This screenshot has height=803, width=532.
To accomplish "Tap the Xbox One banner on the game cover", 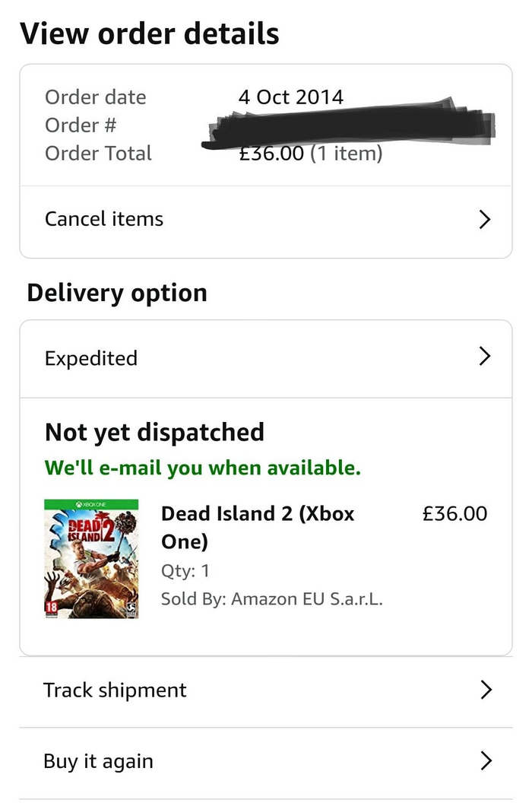I will pos(91,505).
